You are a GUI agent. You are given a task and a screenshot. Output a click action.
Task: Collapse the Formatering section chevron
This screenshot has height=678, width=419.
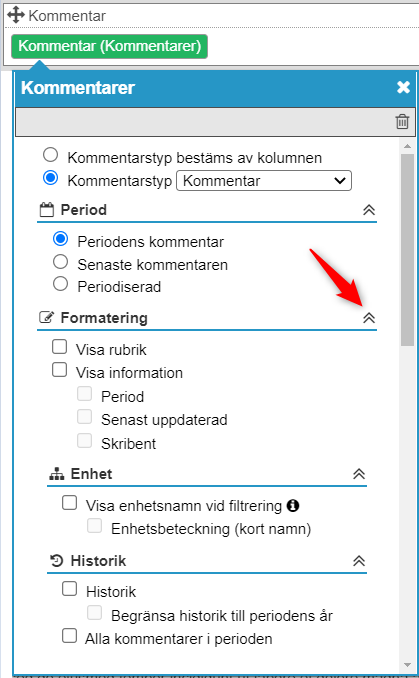pos(368,318)
